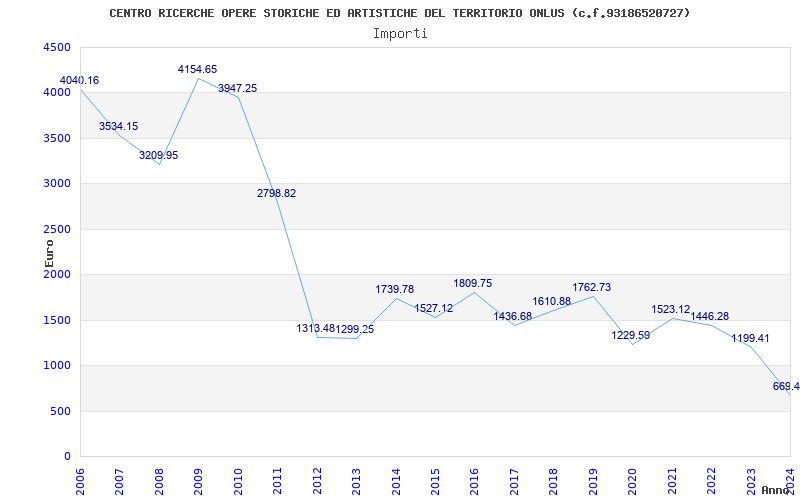Select the 0 y-axis tick label

(x=67, y=457)
